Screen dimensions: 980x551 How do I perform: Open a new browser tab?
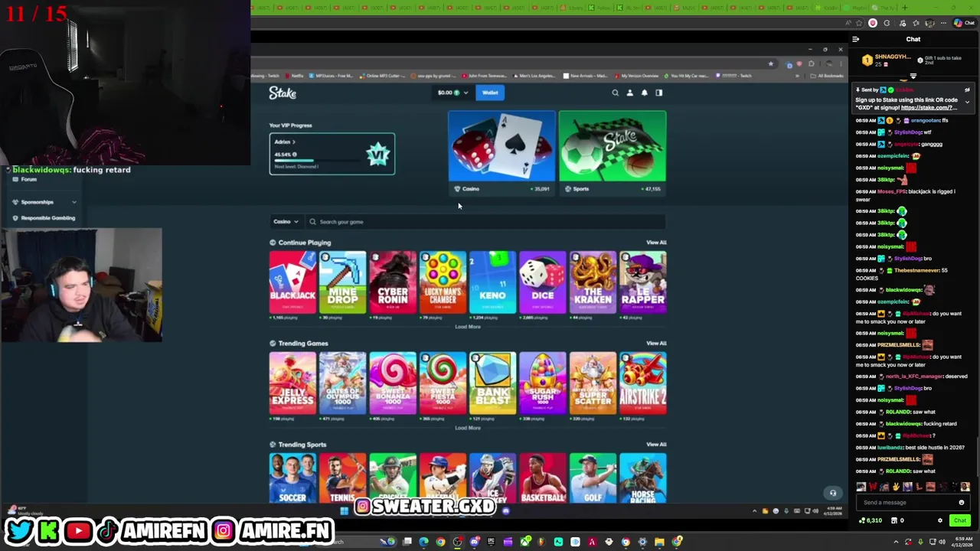pos(905,8)
